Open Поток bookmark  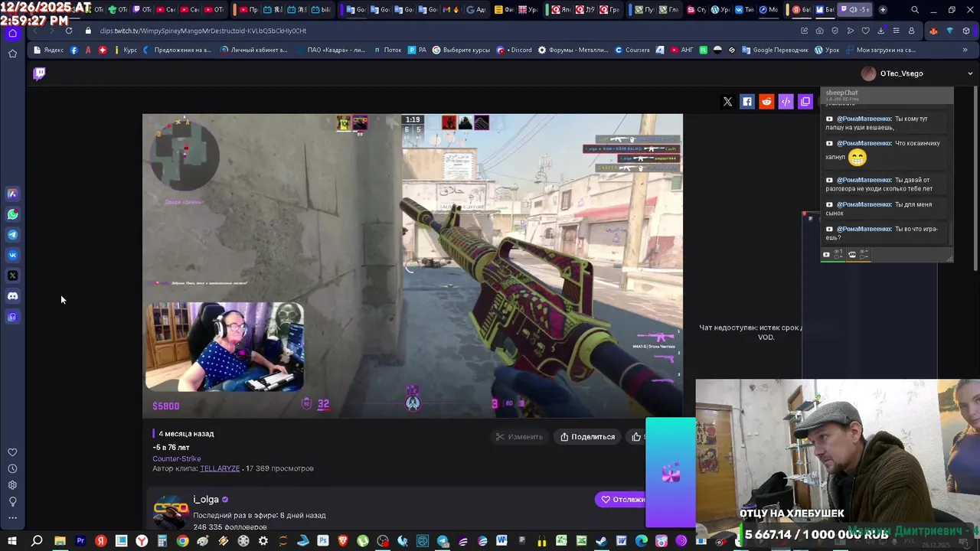coord(387,50)
